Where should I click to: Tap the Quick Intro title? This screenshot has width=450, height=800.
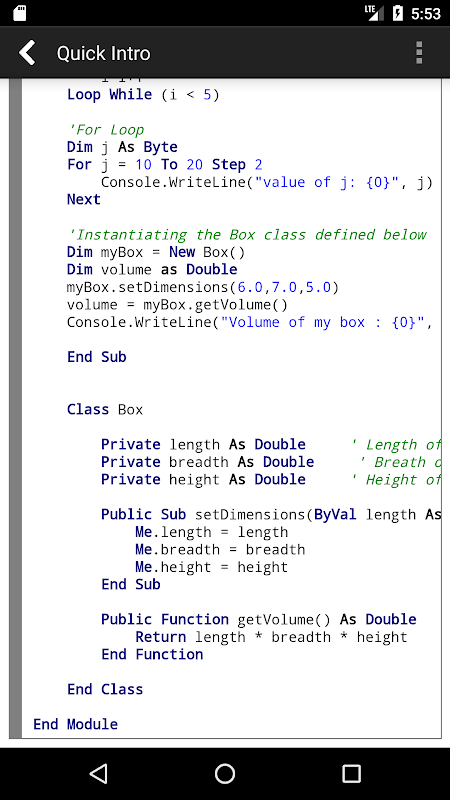pos(104,54)
